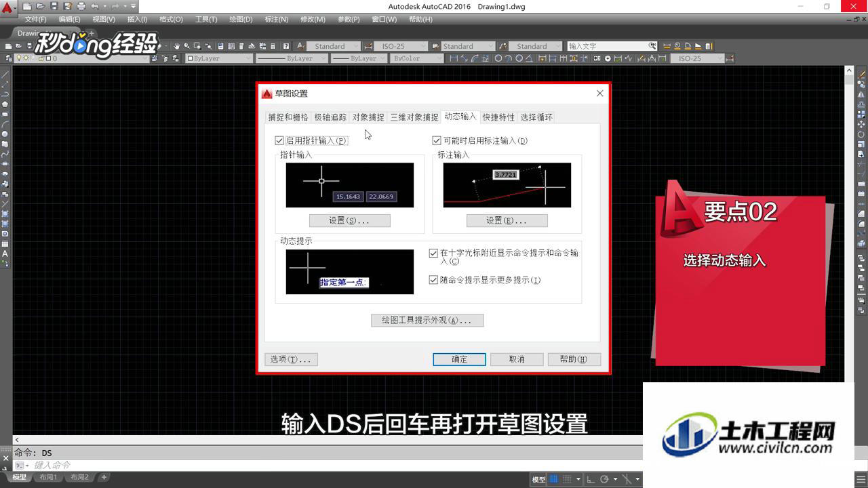This screenshot has height=488, width=868.
Task: Click the 选项(T)... button
Action: coord(291,359)
